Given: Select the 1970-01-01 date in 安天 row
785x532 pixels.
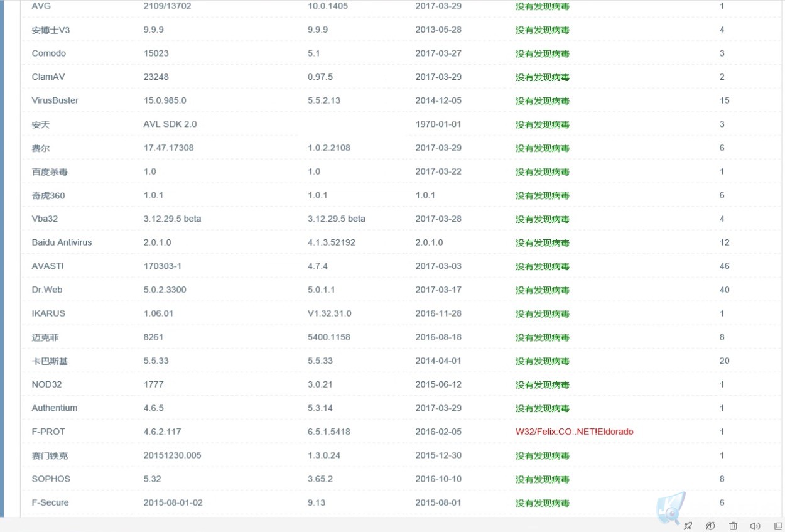Looking at the screenshot, I should click(438, 124).
